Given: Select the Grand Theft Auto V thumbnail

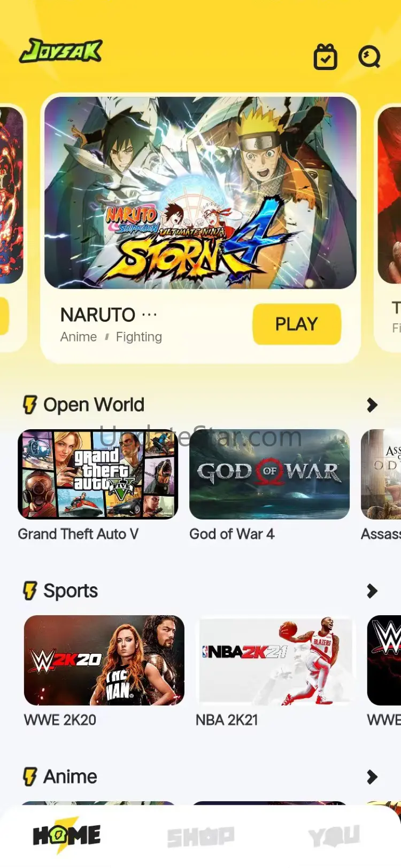Looking at the screenshot, I should click(98, 474).
